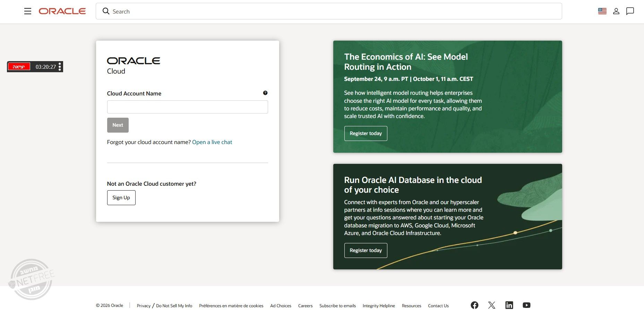Open the Privacy footer link
644x310 pixels.
(144, 305)
